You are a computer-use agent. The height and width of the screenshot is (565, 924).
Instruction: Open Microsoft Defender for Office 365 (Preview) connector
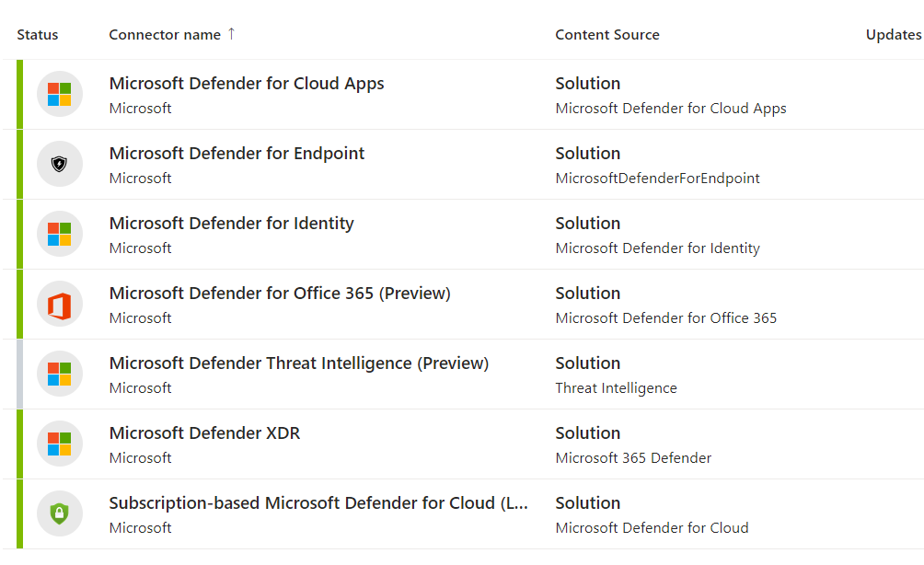point(280,294)
